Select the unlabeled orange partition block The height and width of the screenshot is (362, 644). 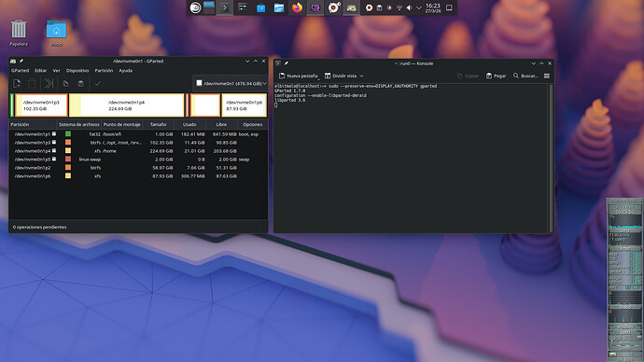pyautogui.click(x=205, y=105)
